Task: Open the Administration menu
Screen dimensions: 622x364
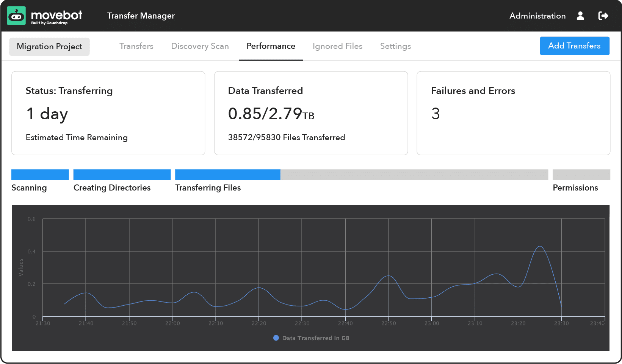Action: click(x=537, y=16)
